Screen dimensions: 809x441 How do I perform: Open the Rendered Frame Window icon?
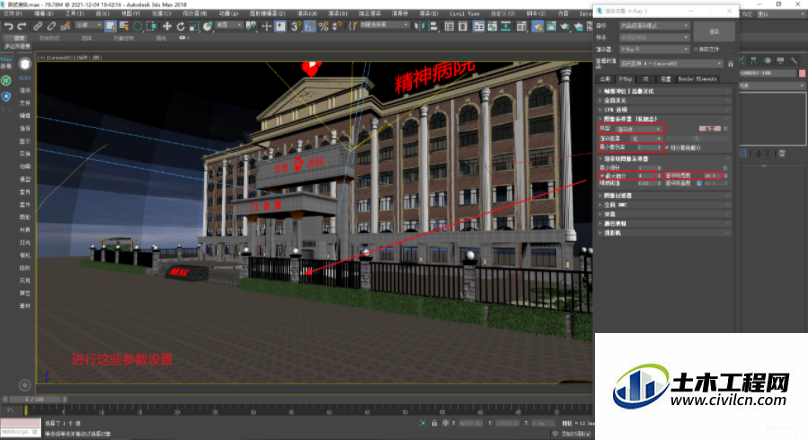(x=551, y=26)
